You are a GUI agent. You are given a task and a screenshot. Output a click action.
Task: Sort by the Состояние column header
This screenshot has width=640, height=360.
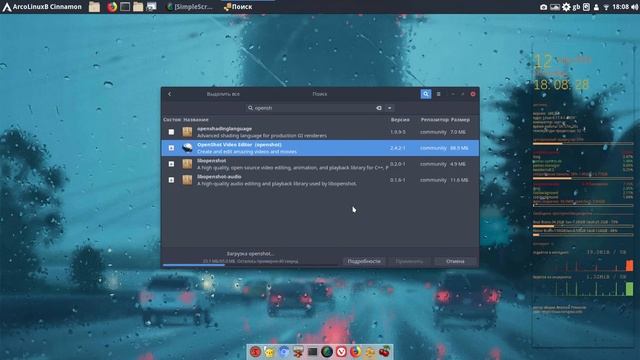pyautogui.click(x=172, y=120)
